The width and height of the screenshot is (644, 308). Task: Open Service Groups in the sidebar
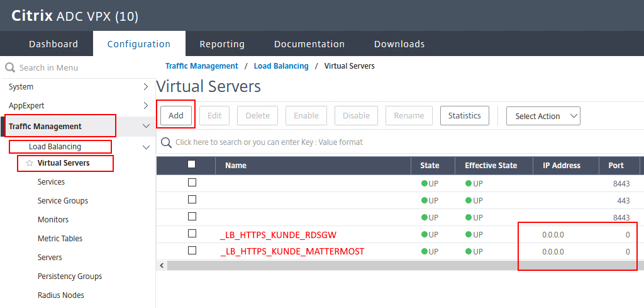click(63, 201)
